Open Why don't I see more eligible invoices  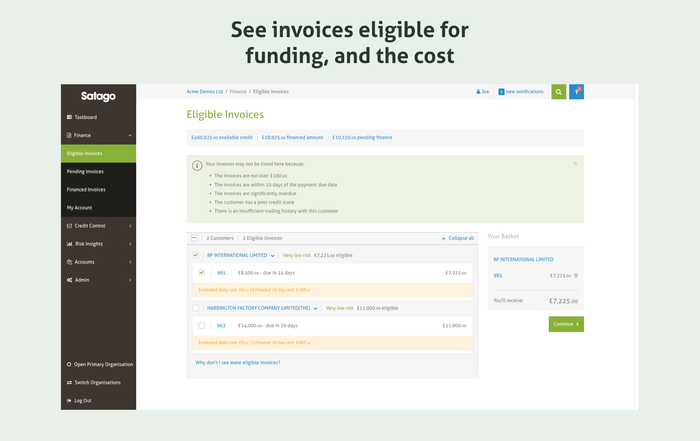[x=238, y=362]
